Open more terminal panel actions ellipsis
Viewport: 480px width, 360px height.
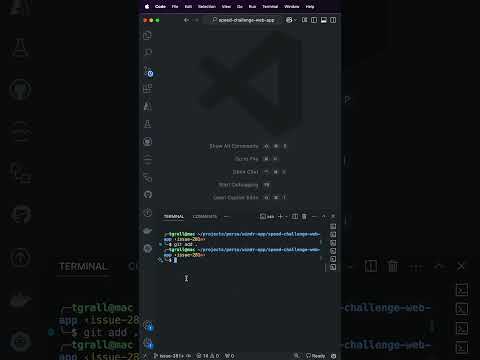(x=314, y=217)
